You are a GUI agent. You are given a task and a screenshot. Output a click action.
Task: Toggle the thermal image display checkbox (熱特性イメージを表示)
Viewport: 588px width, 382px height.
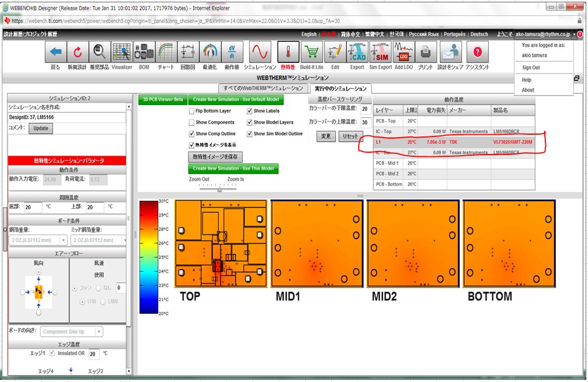point(191,145)
